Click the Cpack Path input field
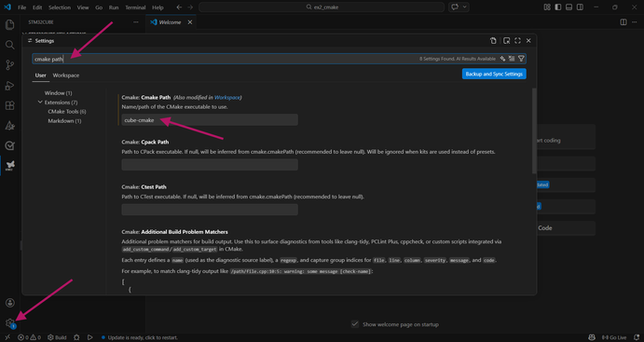The width and height of the screenshot is (644, 342). (x=210, y=165)
